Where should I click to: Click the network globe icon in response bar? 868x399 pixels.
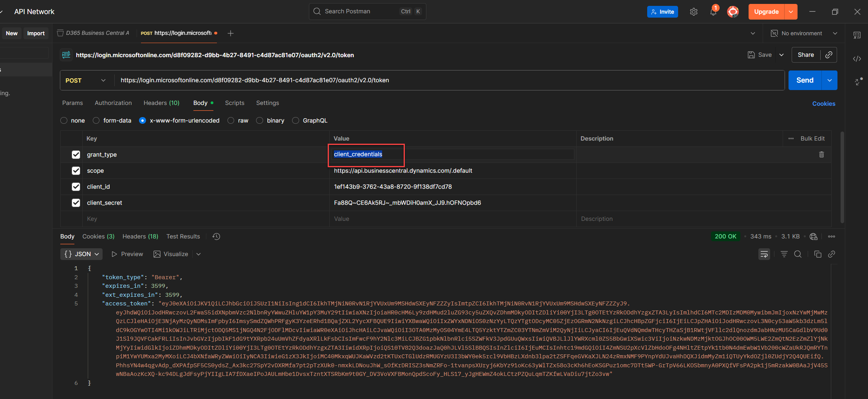[x=814, y=237]
